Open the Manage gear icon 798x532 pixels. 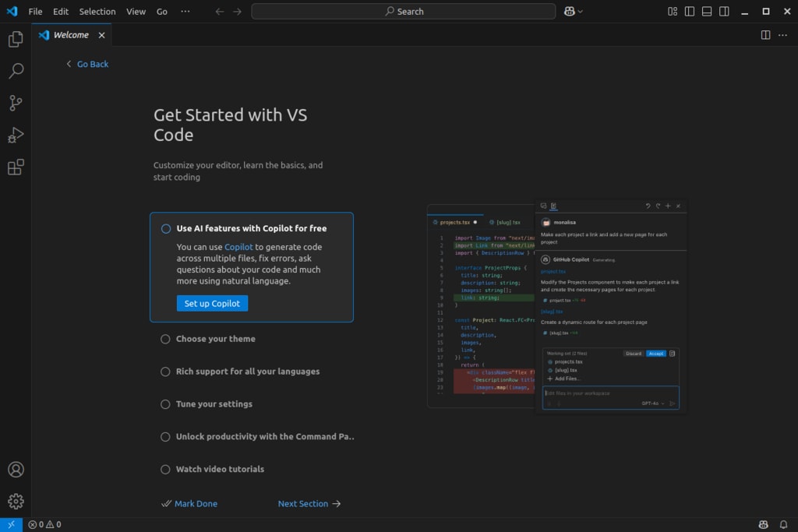(16, 502)
